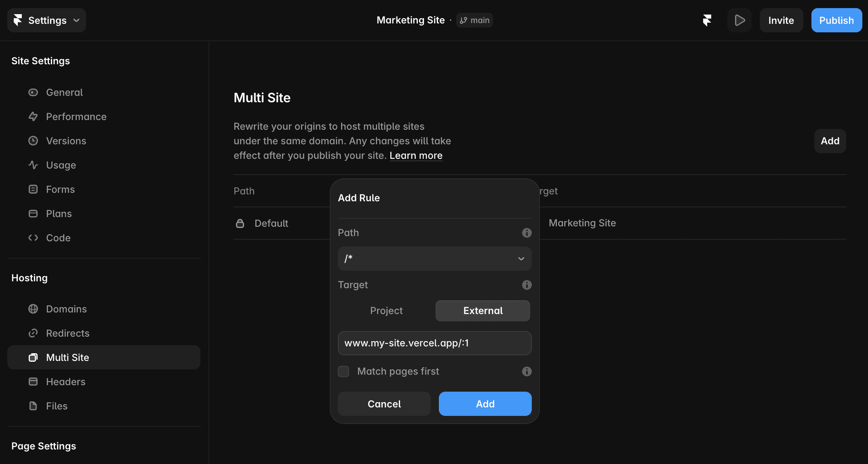This screenshot has width=868, height=464.
Task: Open the Path /* dropdown
Action: 435,259
